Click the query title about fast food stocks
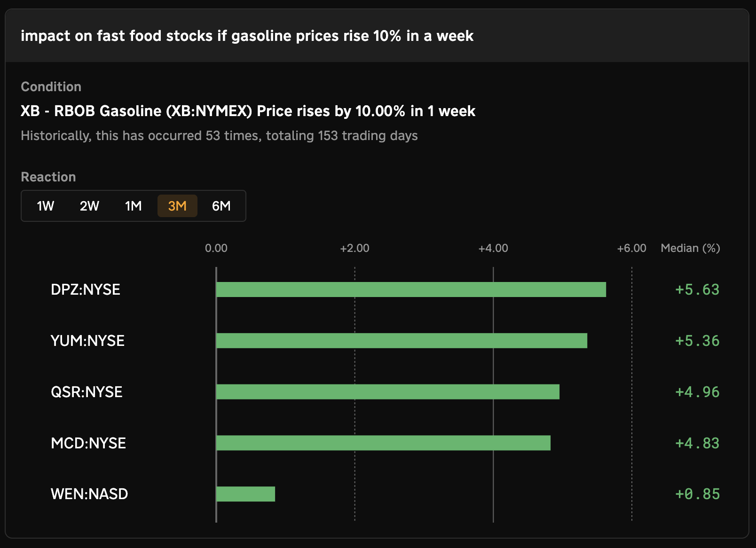Screen dimensions: 756x548 pyautogui.click(x=247, y=36)
